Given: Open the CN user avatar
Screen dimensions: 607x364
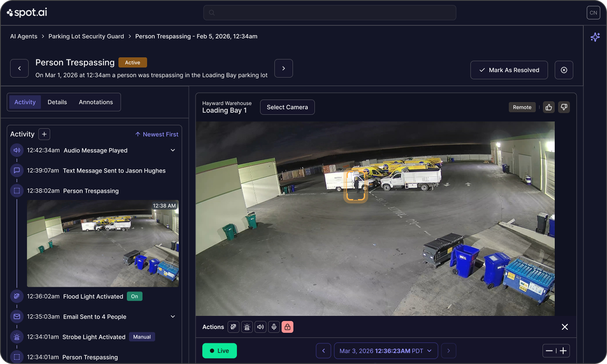Looking at the screenshot, I should coord(593,13).
